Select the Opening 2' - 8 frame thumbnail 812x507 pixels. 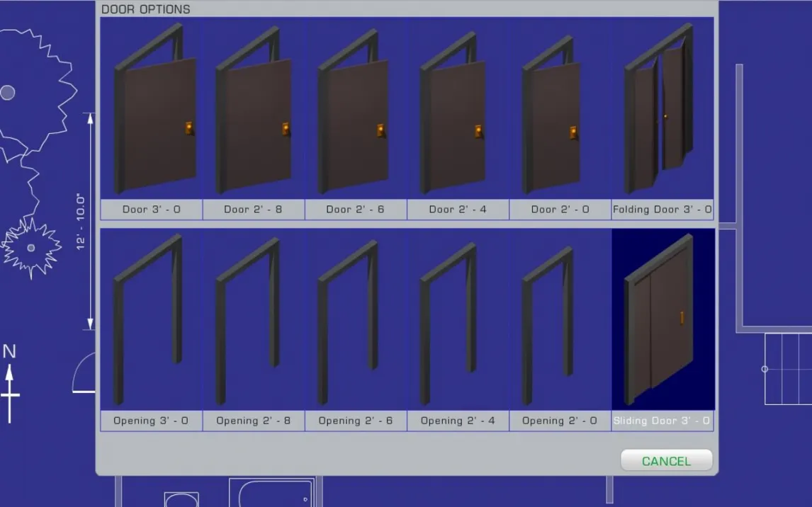(254, 320)
